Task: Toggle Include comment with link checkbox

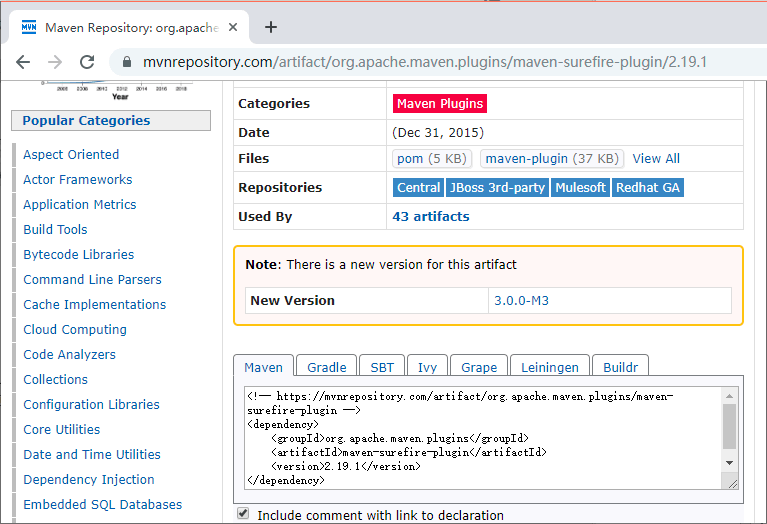Action: click(x=243, y=514)
